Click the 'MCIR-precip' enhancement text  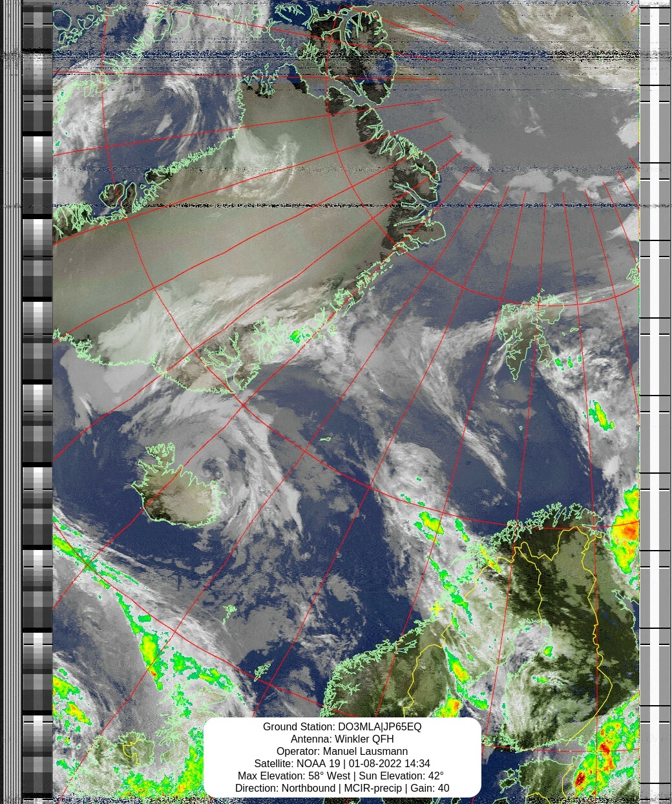(x=372, y=788)
